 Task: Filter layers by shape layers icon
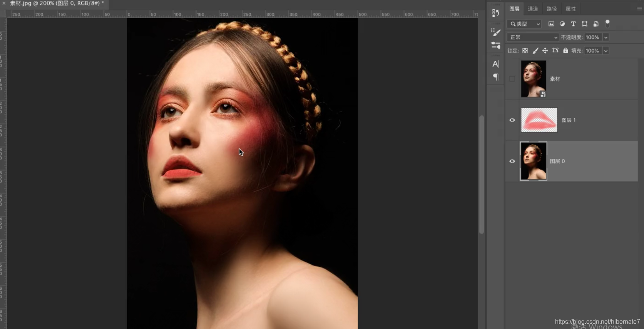pyautogui.click(x=584, y=24)
